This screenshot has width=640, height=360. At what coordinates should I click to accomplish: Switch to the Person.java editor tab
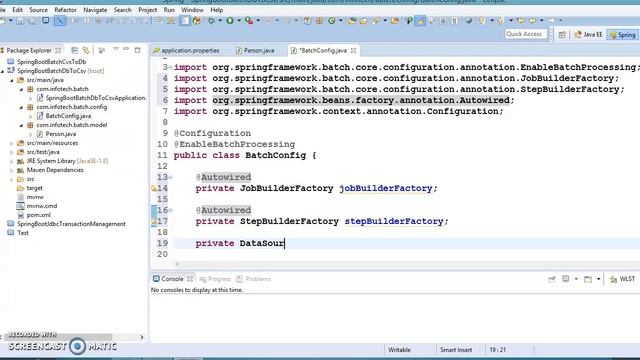tap(255, 51)
